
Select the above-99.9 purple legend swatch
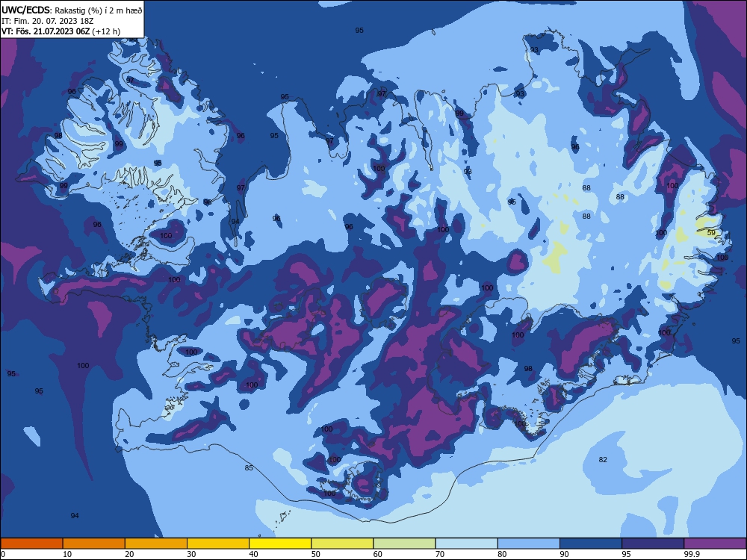point(715,544)
